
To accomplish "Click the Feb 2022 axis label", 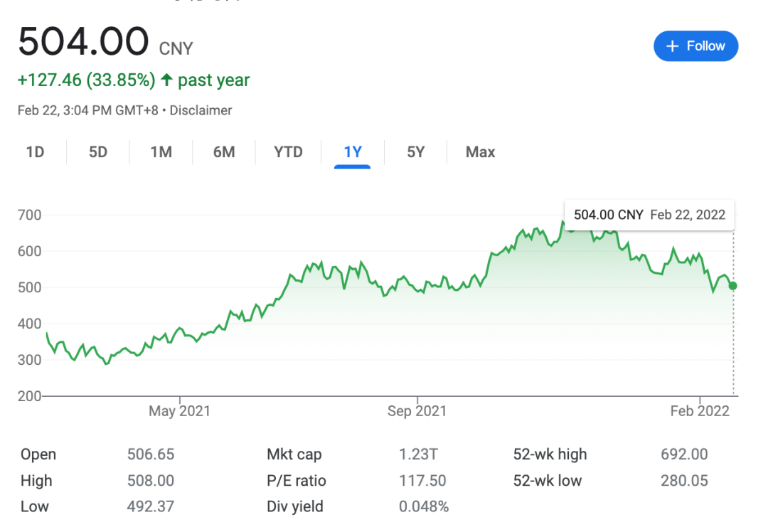I will [700, 411].
